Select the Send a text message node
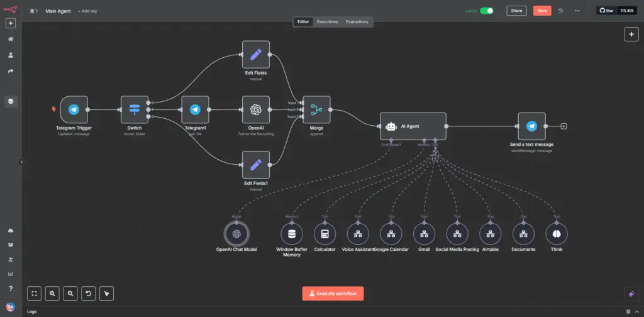This screenshot has width=644, height=317. [x=531, y=126]
